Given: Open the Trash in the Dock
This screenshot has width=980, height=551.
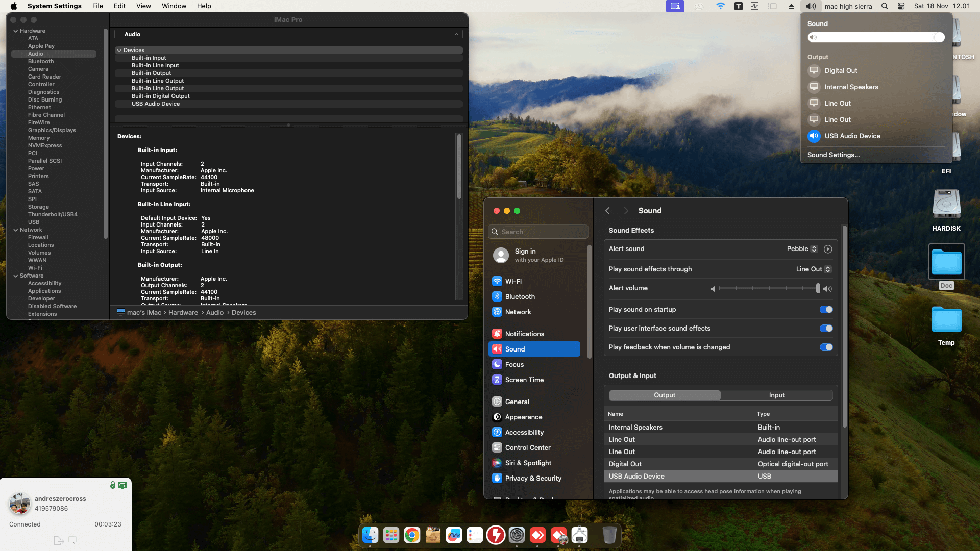Looking at the screenshot, I should 609,535.
